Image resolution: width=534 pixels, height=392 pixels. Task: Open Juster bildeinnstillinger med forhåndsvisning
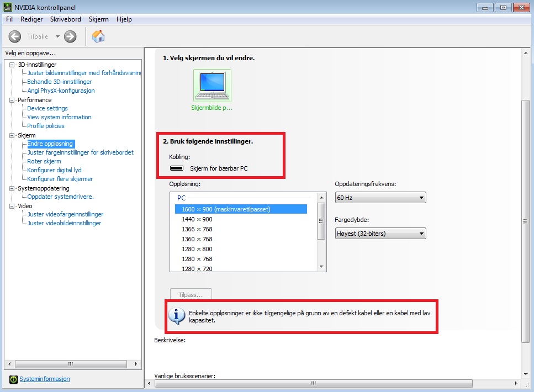[x=84, y=73]
